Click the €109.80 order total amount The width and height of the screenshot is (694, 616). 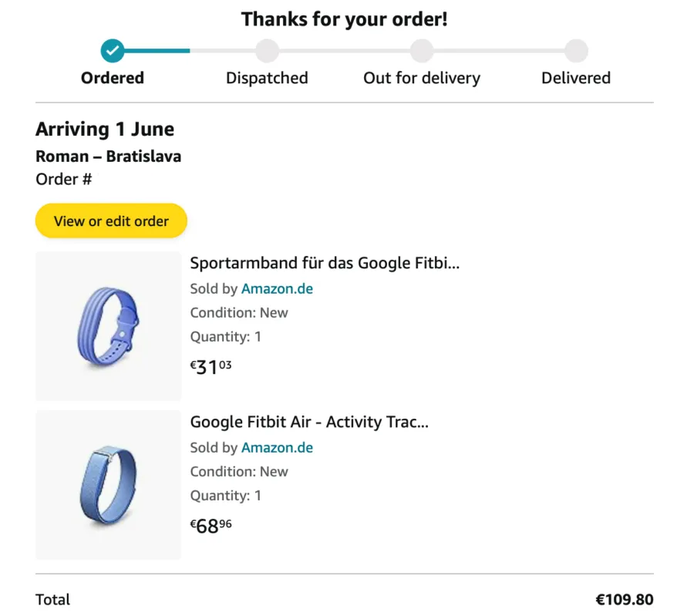click(625, 600)
